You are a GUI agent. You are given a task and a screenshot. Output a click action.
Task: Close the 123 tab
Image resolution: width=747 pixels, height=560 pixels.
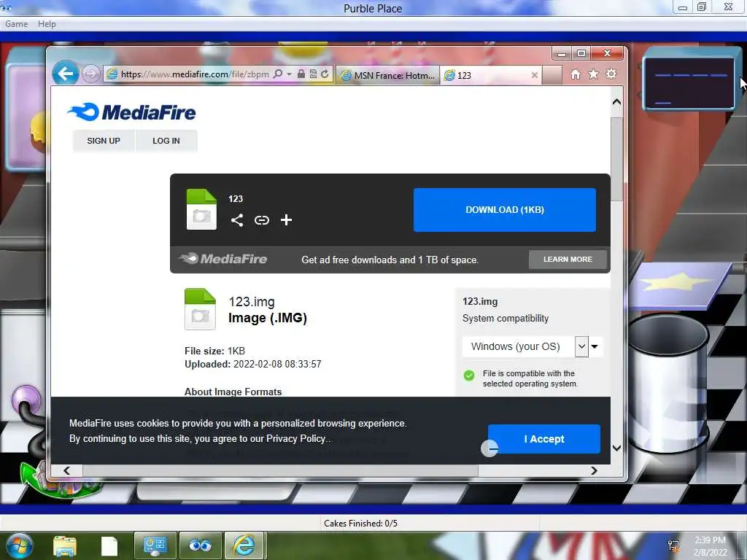(534, 75)
